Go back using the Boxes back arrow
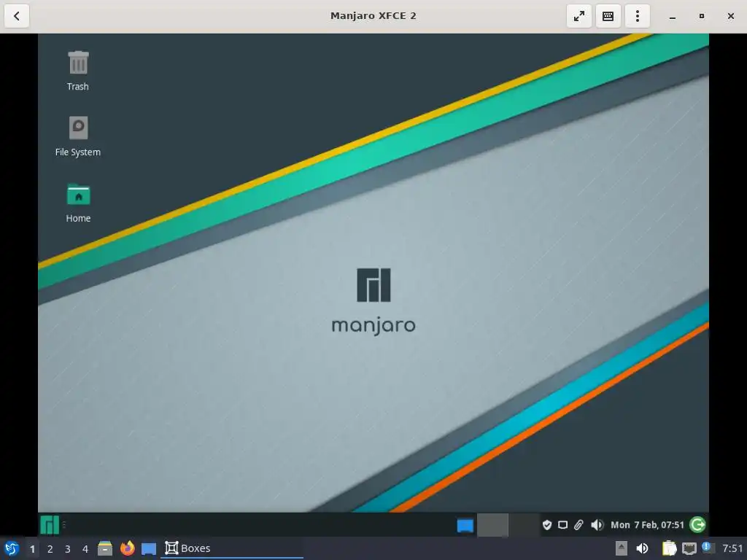Viewport: 747px width, 560px height. (17, 16)
